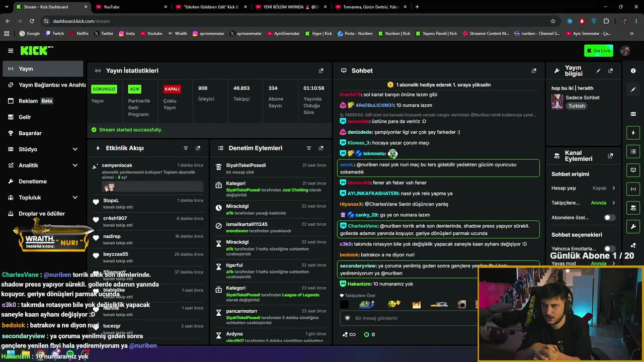644x362 pixels.
Task: Open the Netflix bookmark in the bookmarks bar
Action: [78, 34]
